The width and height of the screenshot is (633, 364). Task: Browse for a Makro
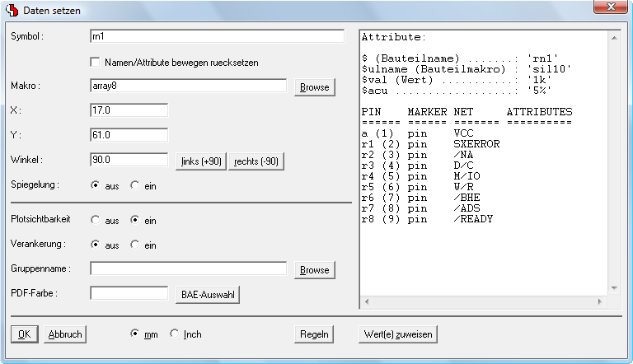click(313, 86)
